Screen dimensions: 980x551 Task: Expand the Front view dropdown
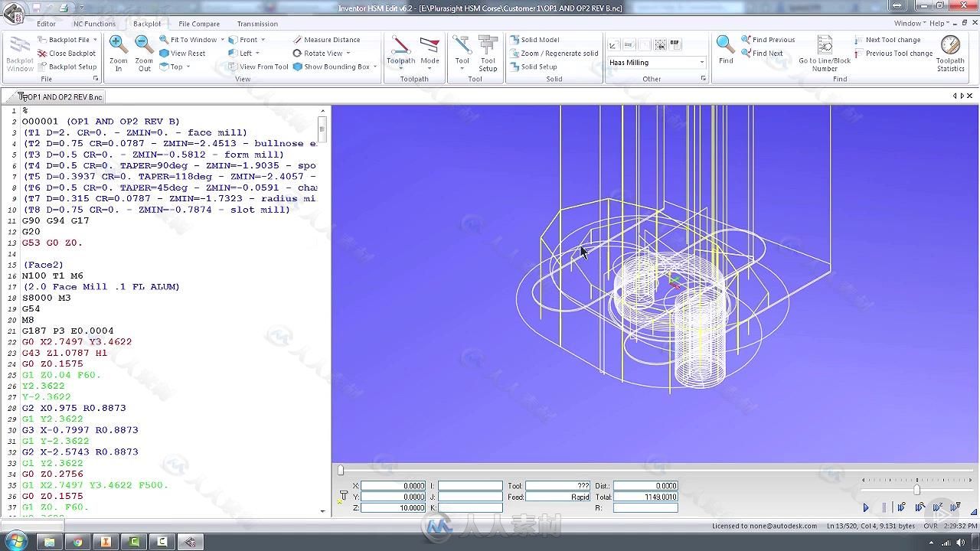(263, 40)
